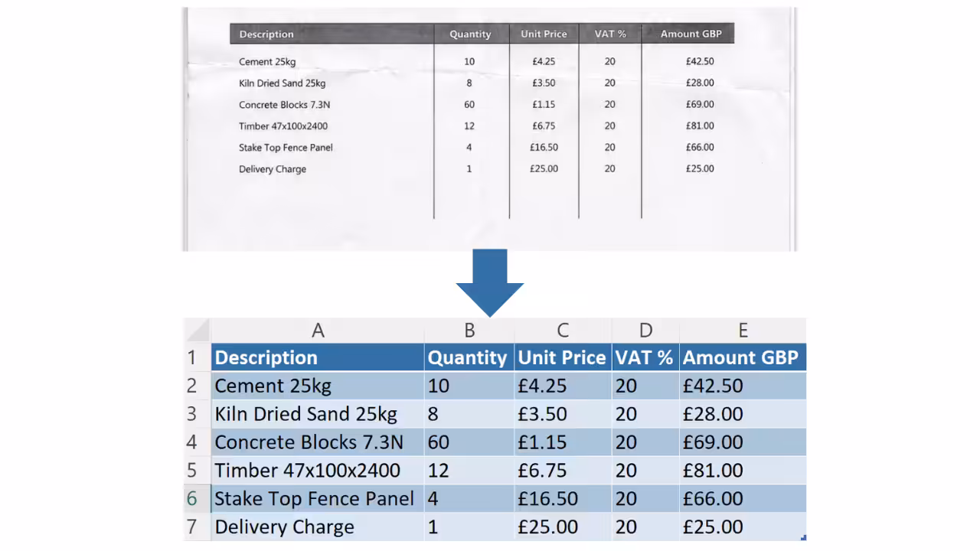The height and width of the screenshot is (551, 980).
Task: Select the VAT % header in spreadsheet
Action: click(645, 357)
